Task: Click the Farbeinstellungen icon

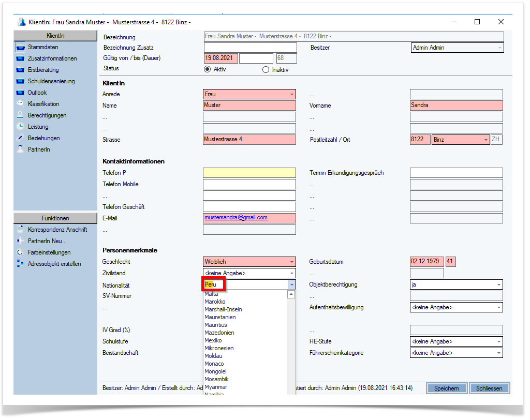Action: (x=20, y=252)
